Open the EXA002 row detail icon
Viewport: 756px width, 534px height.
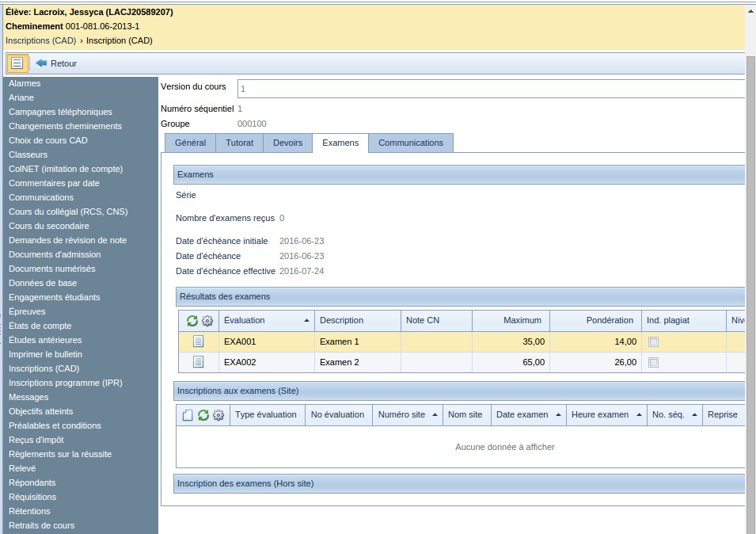pos(199,362)
